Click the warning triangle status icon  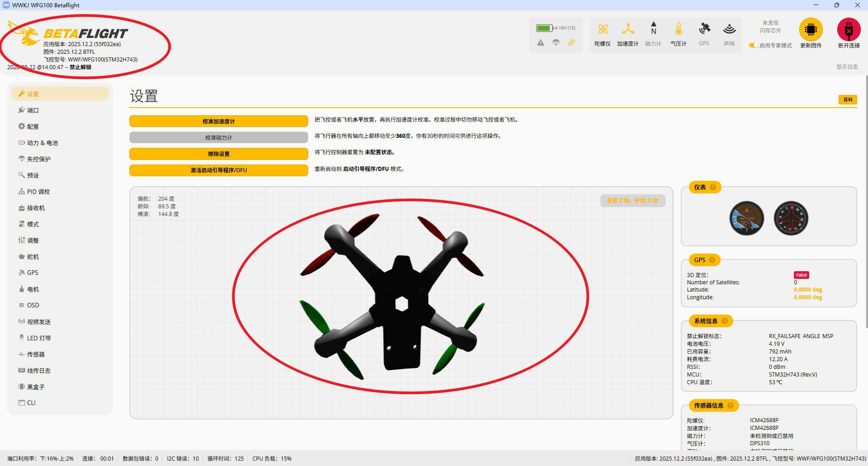pos(541,42)
